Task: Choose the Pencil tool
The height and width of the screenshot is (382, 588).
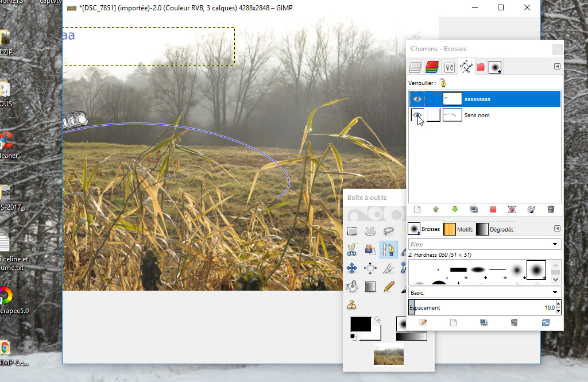Action: coord(389,286)
